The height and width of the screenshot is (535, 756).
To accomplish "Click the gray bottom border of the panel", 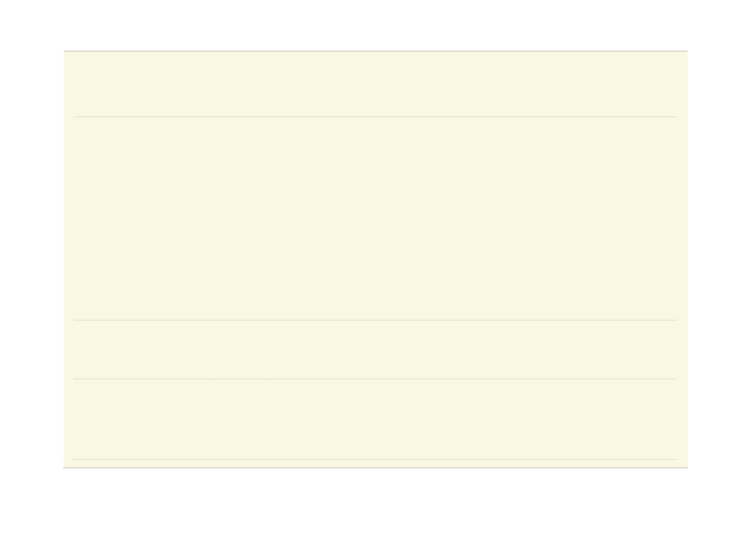I will (x=376, y=468).
